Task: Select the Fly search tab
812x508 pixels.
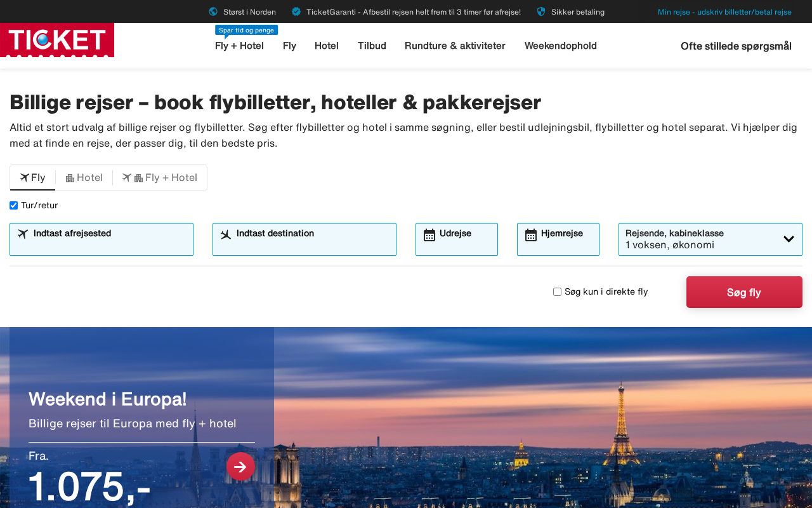Action: point(33,178)
